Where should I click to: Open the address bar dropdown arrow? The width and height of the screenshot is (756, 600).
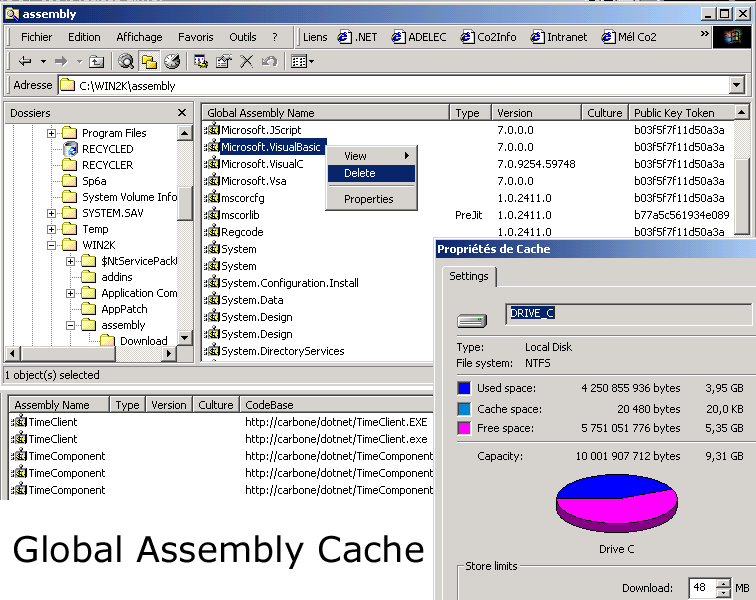737,86
